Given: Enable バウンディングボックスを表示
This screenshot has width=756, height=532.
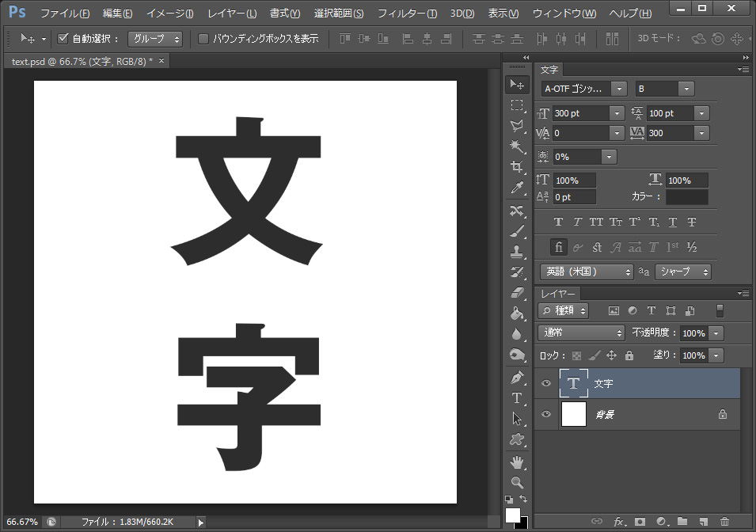Looking at the screenshot, I should 204,38.
